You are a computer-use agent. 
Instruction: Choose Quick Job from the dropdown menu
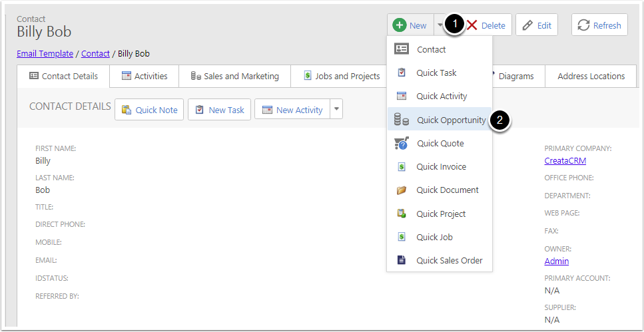(x=434, y=237)
